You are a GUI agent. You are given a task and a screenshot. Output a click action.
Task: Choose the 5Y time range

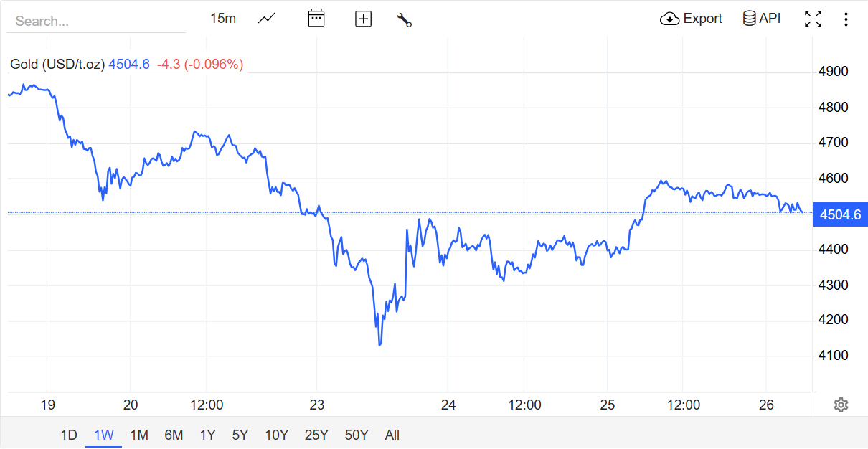coord(240,435)
